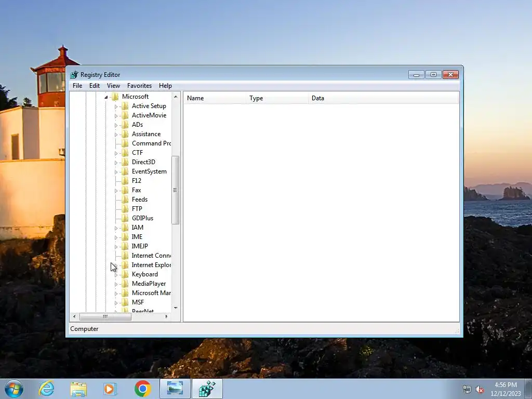Sort values by Type column
Viewport: 532px width, 399px height.
(277, 98)
